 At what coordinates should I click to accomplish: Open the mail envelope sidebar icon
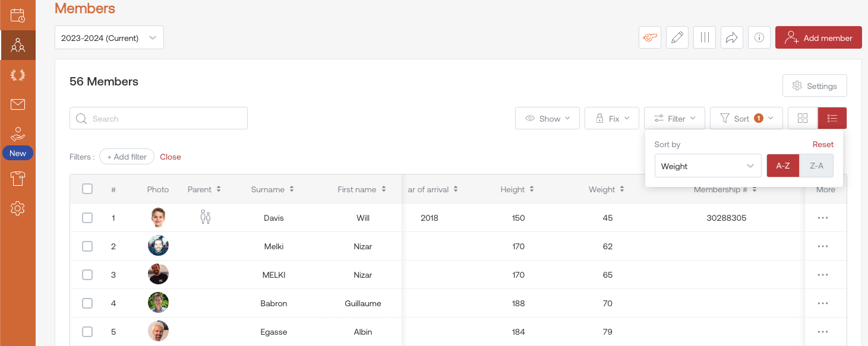coord(18,104)
